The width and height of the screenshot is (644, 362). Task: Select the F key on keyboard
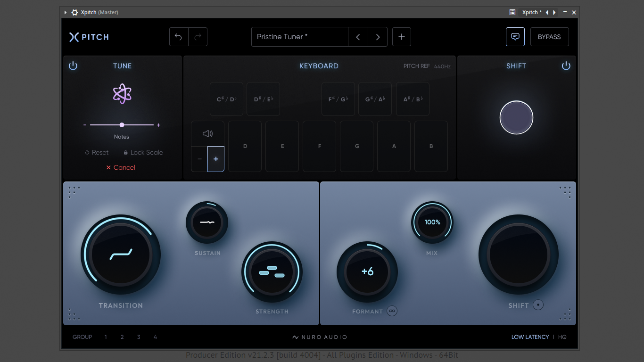319,146
